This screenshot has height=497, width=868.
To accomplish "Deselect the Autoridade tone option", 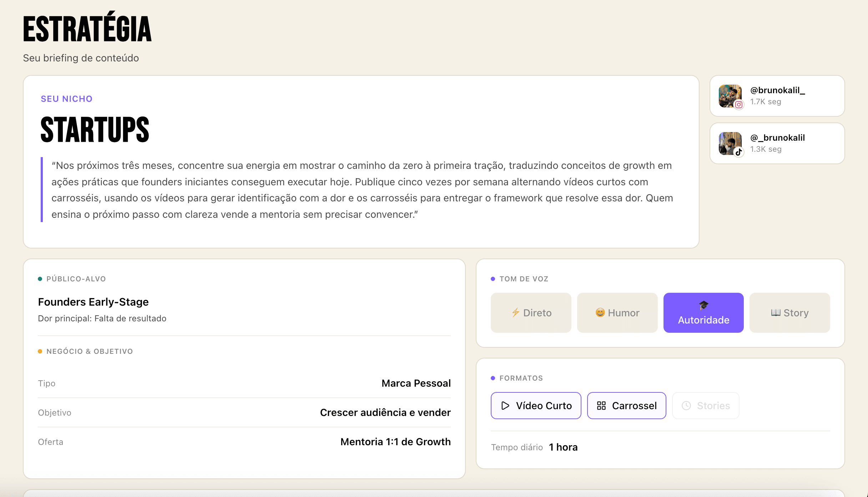I will [703, 313].
